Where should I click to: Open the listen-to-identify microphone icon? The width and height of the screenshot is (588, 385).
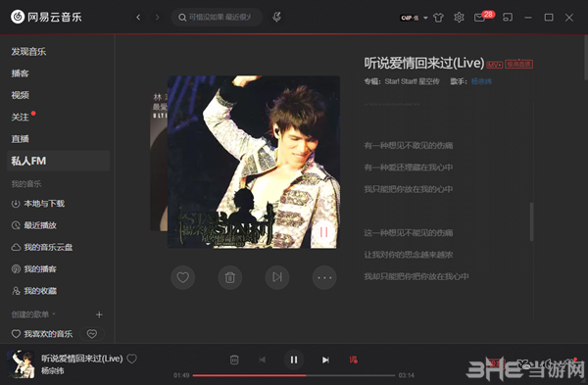(276, 17)
